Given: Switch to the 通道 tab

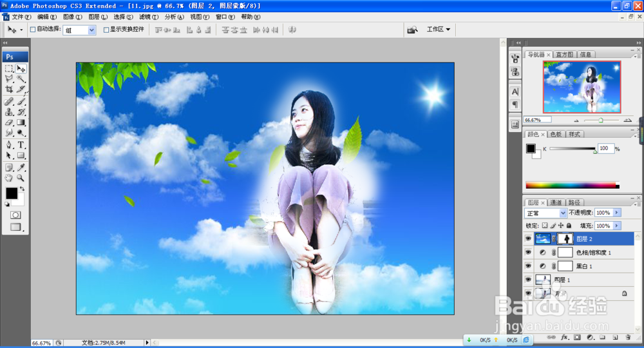Looking at the screenshot, I should [x=556, y=202].
